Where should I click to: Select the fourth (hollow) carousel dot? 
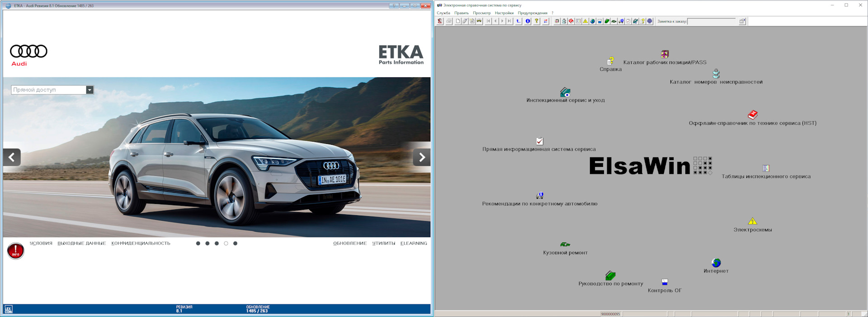226,243
